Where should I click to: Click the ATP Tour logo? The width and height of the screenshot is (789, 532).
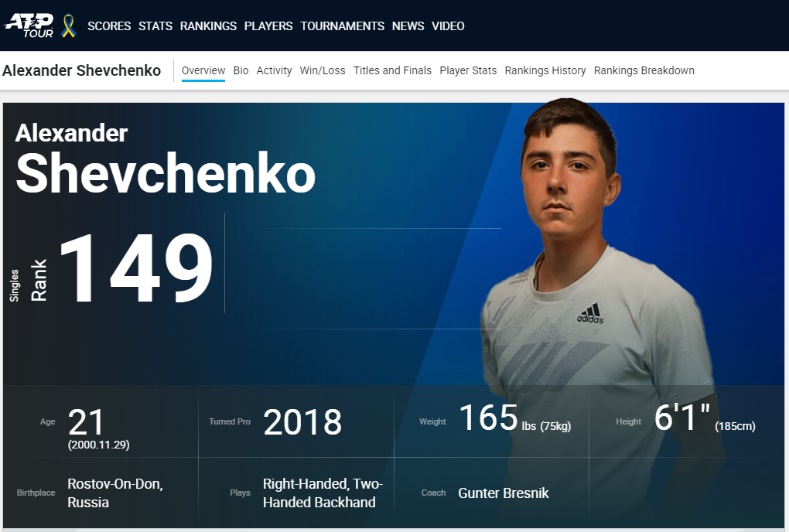(x=29, y=26)
